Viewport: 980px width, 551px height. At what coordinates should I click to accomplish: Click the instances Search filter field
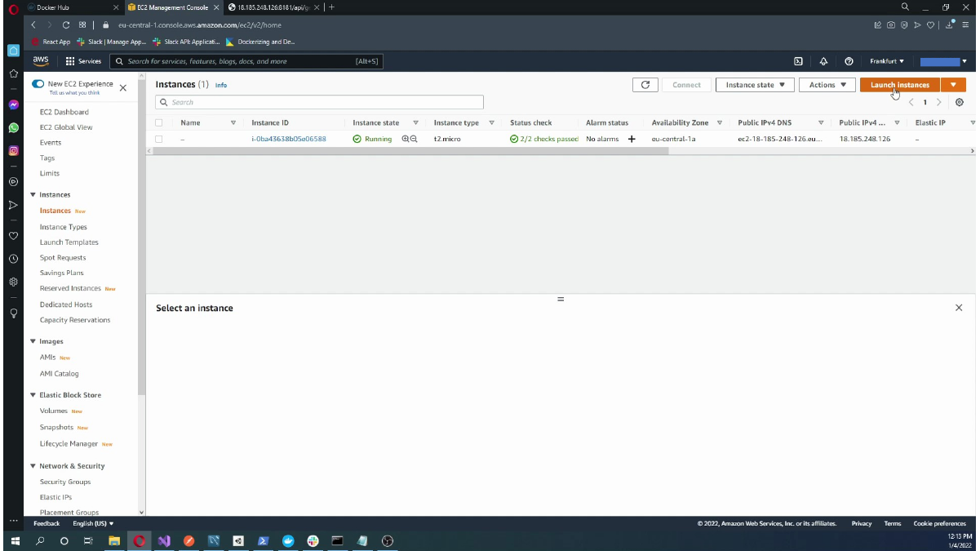pyautogui.click(x=320, y=102)
